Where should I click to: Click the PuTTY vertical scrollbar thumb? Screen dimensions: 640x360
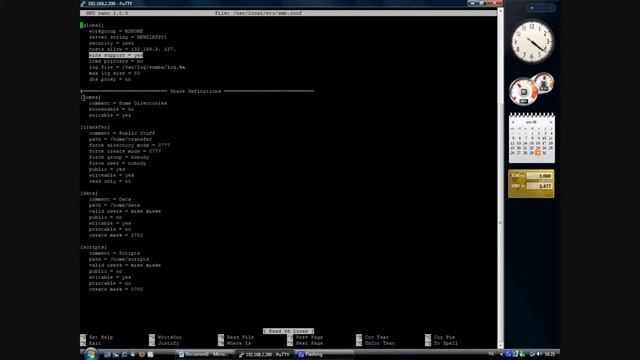500,222
